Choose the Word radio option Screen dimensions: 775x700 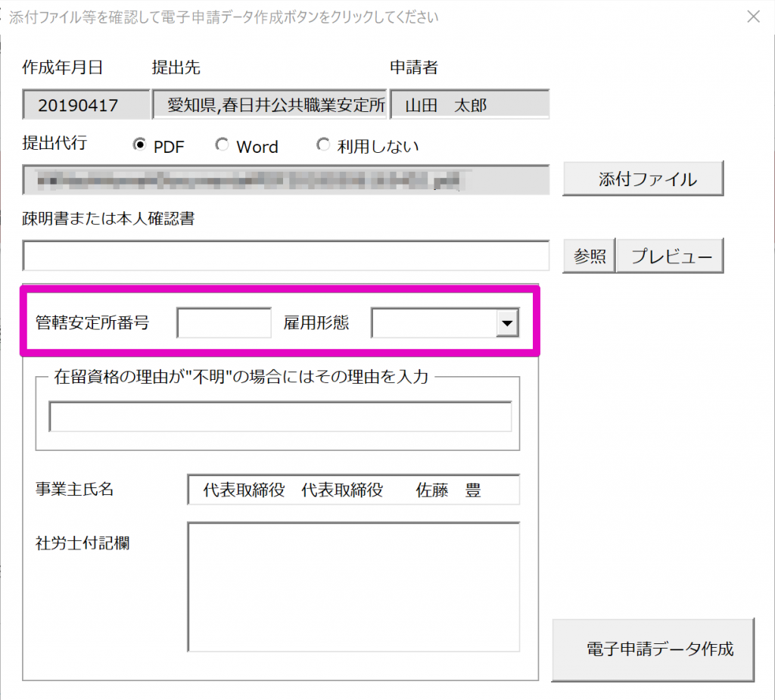[222, 145]
